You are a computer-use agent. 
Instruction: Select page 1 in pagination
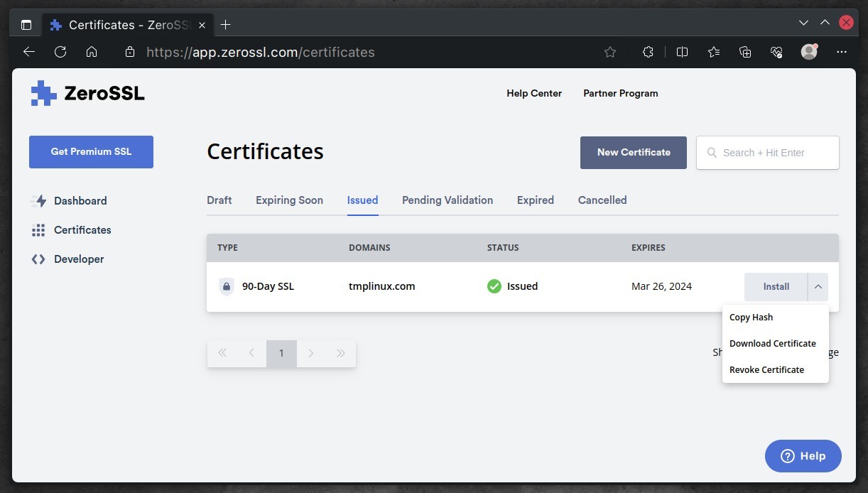[281, 353]
